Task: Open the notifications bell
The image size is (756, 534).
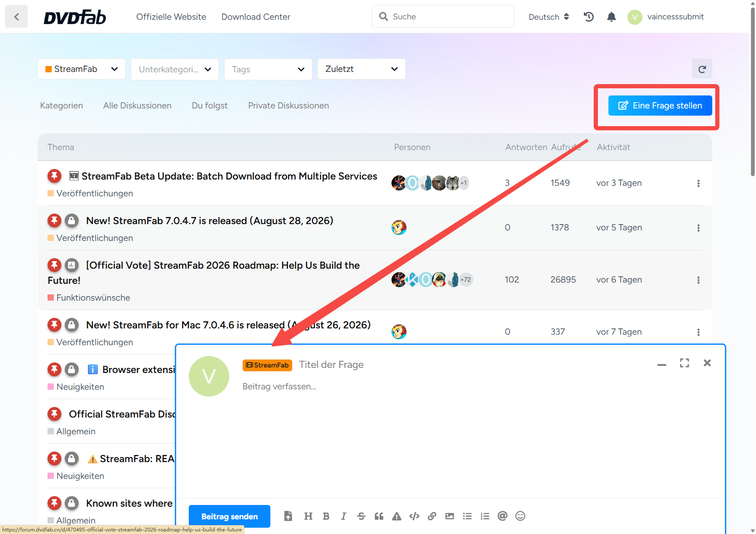Action: coord(611,17)
